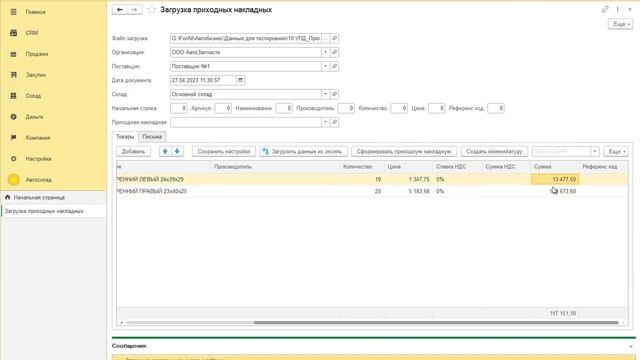The height and width of the screenshot is (360, 640).
Task: Close the Сообщения panel
Action: [631, 346]
